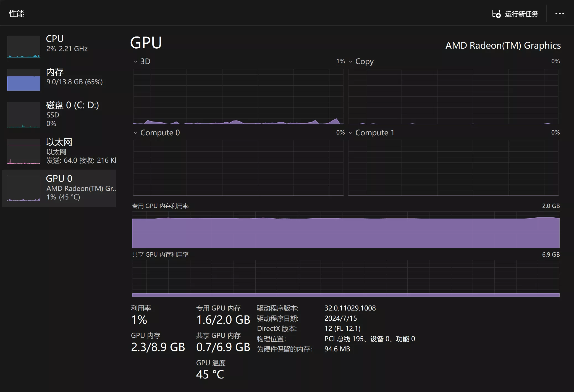Select the GPU 0 entry
Image resolution: width=574 pixels, height=392 pixels.
click(x=59, y=188)
